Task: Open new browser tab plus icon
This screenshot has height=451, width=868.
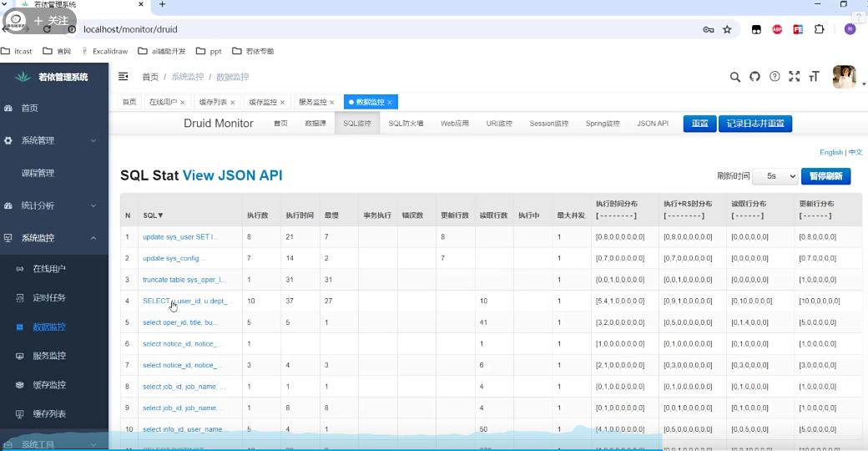Action: tap(162, 4)
